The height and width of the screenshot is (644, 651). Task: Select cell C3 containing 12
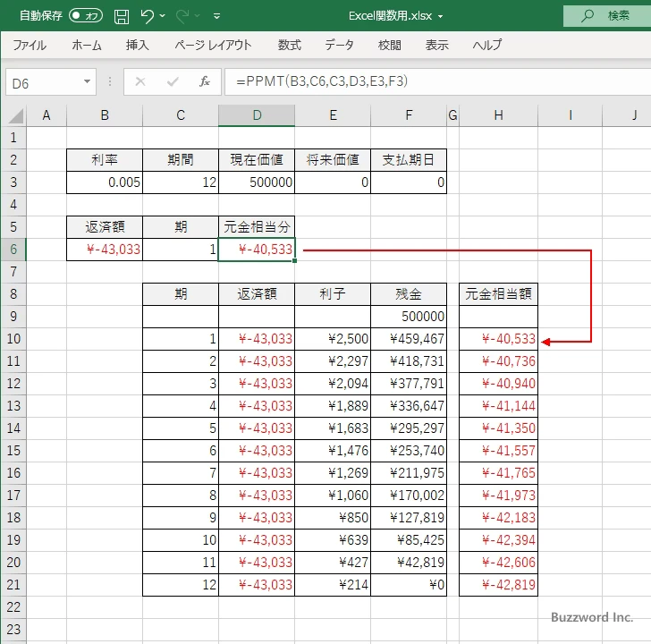coord(181,182)
